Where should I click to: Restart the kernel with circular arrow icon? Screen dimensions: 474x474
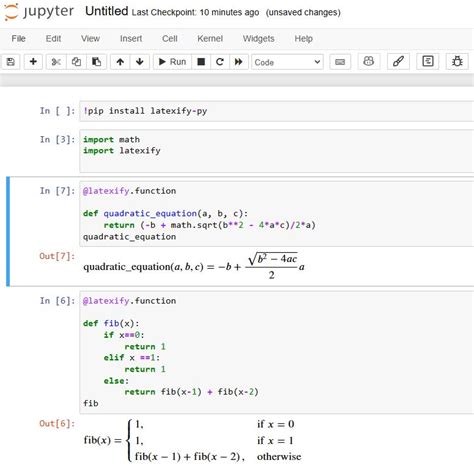point(220,62)
